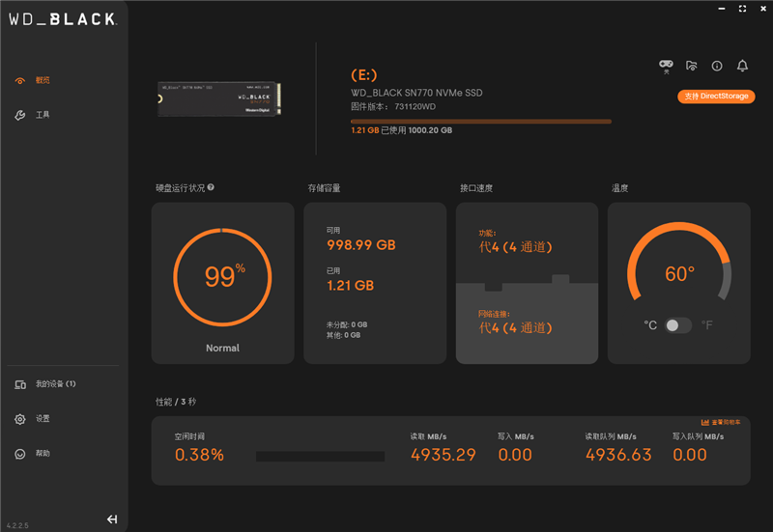773x532 pixels.
Task: Enter full-screen with the window expand button
Action: tap(742, 9)
